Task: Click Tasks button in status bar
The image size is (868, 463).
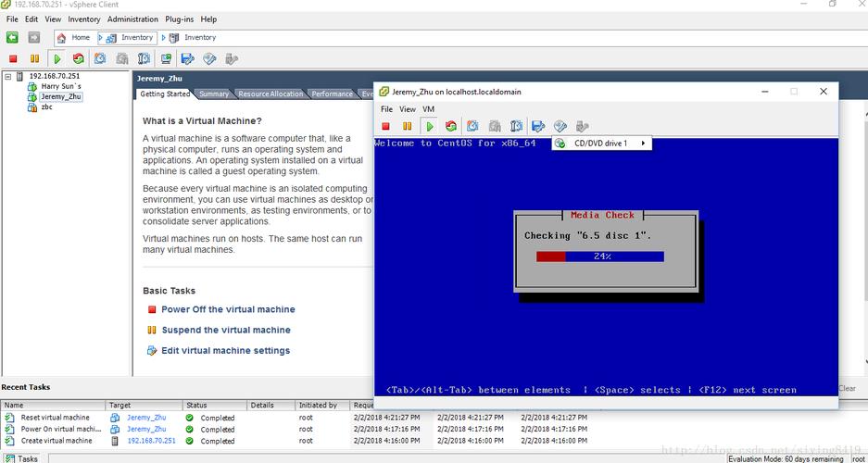Action: tap(21, 458)
